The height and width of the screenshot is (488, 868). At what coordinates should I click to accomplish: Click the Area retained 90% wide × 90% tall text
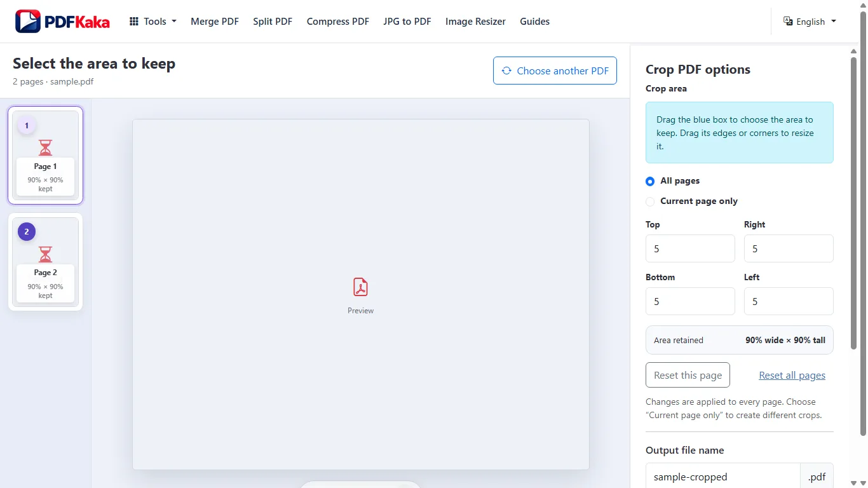740,340
